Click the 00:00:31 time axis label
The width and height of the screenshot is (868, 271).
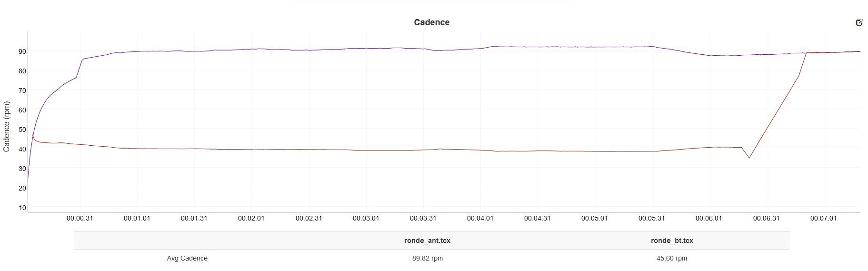80,218
